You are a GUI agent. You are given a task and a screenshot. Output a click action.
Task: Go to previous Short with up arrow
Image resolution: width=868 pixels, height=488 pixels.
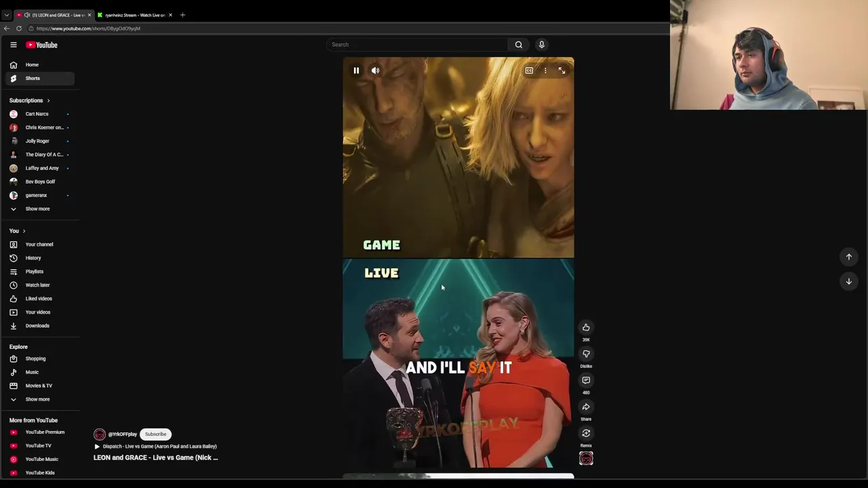pyautogui.click(x=848, y=257)
